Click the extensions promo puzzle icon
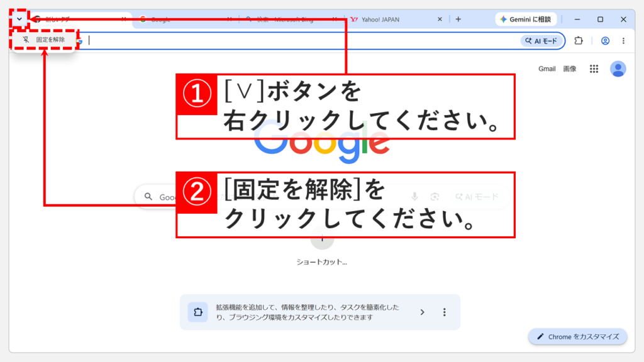Image resolution: width=644 pixels, height=362 pixels. pos(197,312)
